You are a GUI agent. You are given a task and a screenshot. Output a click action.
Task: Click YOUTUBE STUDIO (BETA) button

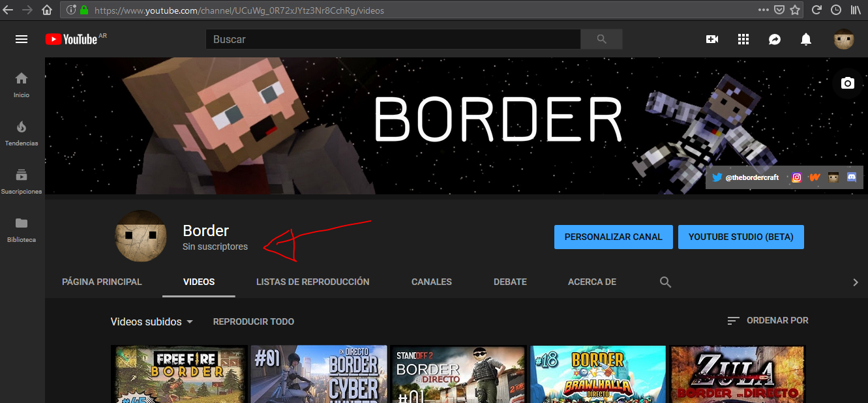coord(741,237)
